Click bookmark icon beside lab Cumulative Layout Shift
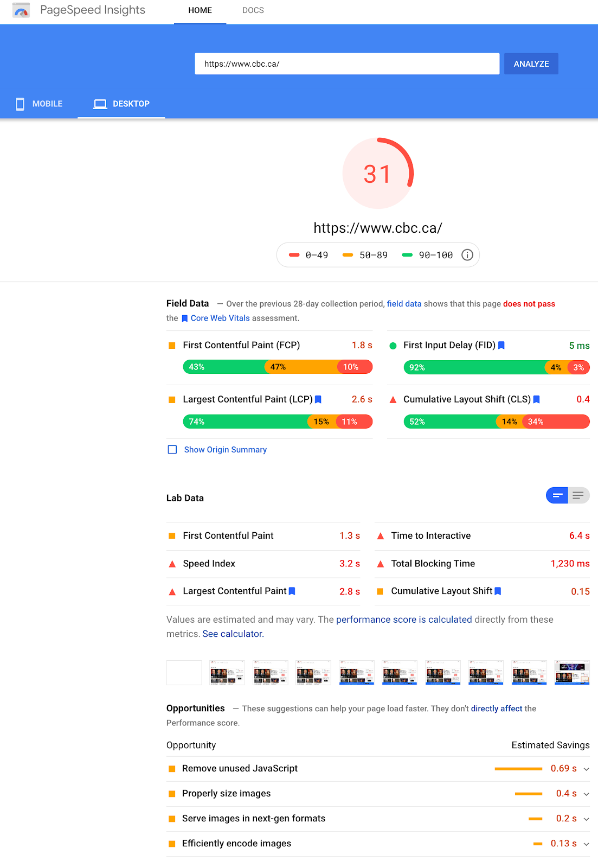The height and width of the screenshot is (868, 598). pyautogui.click(x=498, y=591)
